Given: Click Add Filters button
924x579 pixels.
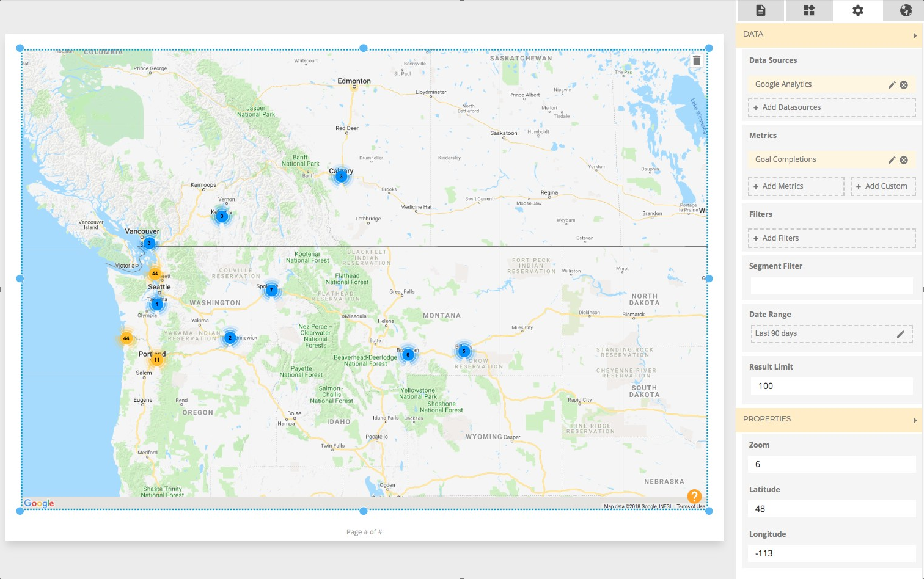Looking at the screenshot, I should coord(832,238).
